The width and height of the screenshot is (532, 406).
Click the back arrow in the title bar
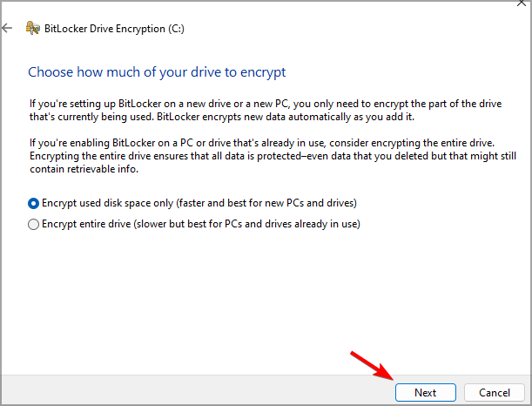click(8, 28)
